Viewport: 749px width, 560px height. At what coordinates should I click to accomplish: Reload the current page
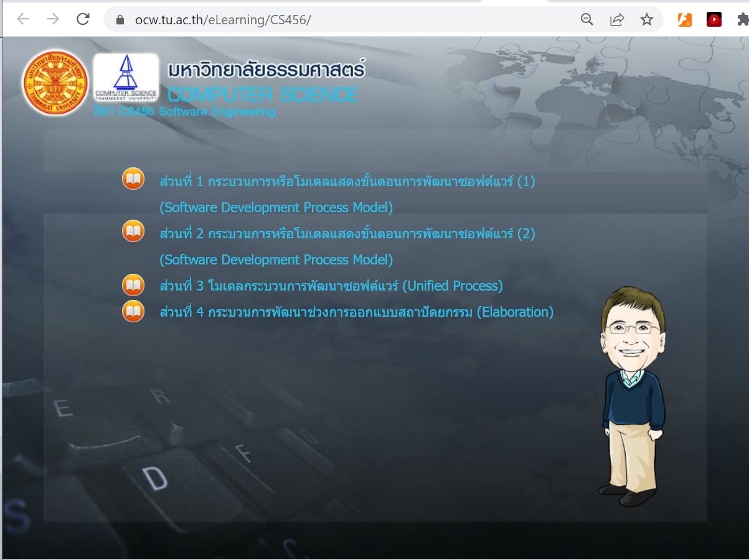click(83, 19)
